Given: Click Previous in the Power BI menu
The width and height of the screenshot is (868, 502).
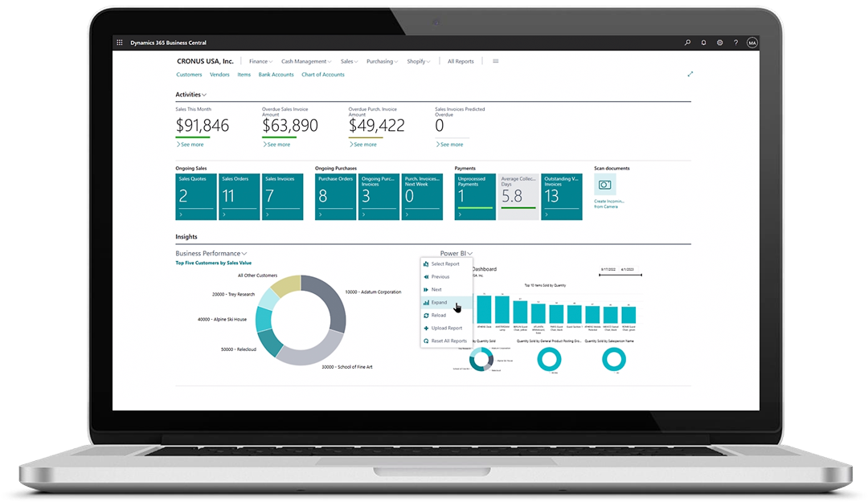Looking at the screenshot, I should tap(446, 277).
